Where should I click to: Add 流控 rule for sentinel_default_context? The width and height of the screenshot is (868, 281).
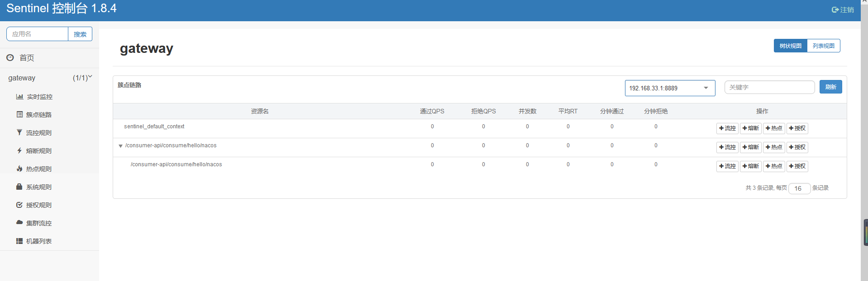coord(727,128)
